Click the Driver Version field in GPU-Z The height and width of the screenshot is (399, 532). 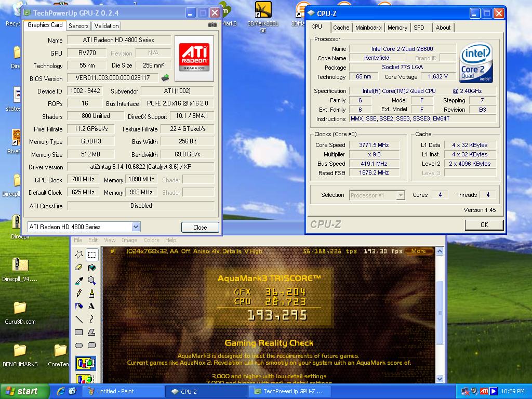pyautogui.click(x=141, y=167)
